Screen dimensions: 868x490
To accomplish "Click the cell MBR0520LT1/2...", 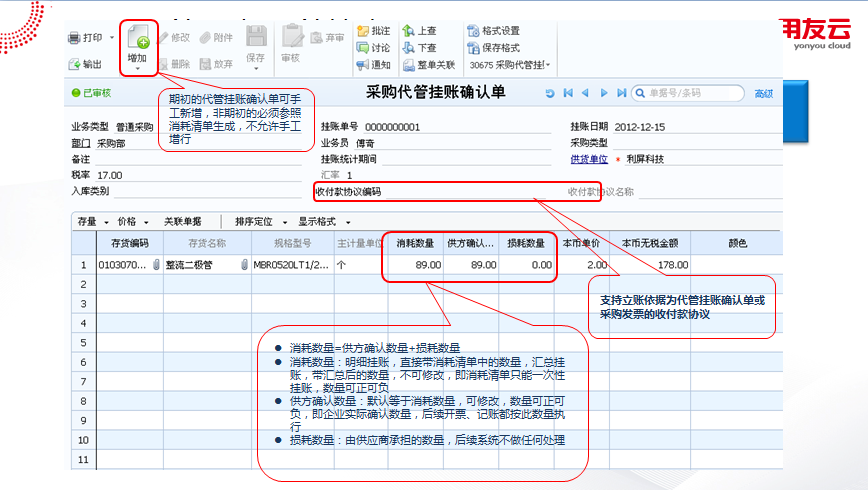I will tap(292, 265).
